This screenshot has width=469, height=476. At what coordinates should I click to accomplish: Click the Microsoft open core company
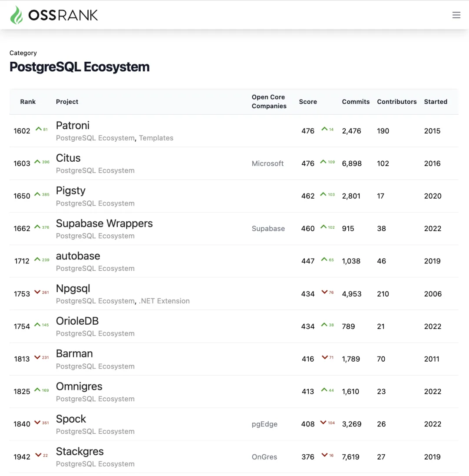click(268, 163)
